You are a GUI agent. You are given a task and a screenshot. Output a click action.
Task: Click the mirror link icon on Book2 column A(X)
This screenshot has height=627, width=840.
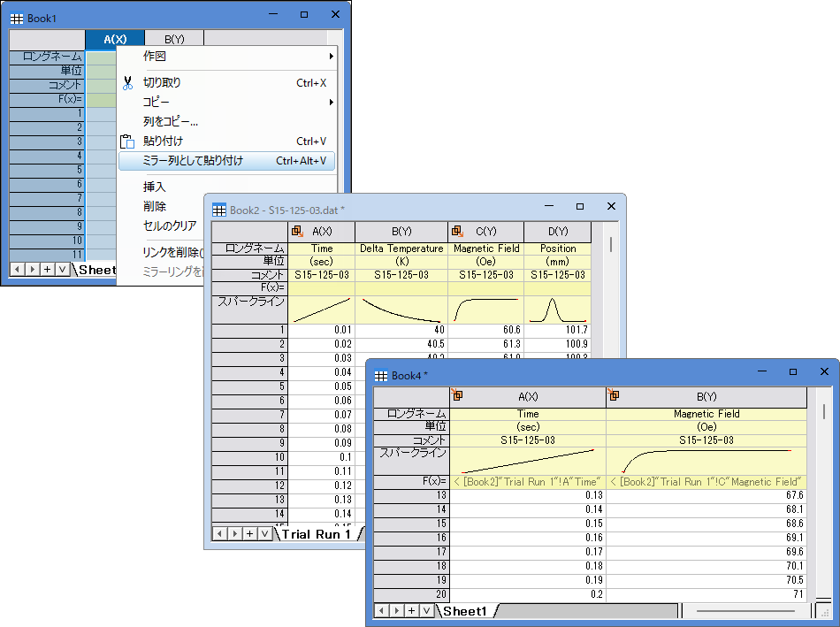pos(297,231)
